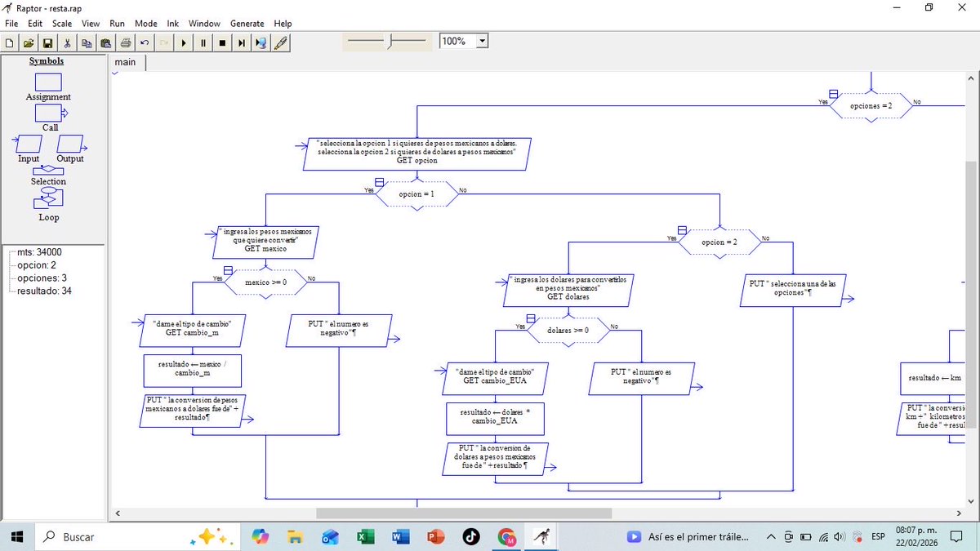Open the Run menu
The height and width of the screenshot is (551, 980).
click(x=118, y=24)
